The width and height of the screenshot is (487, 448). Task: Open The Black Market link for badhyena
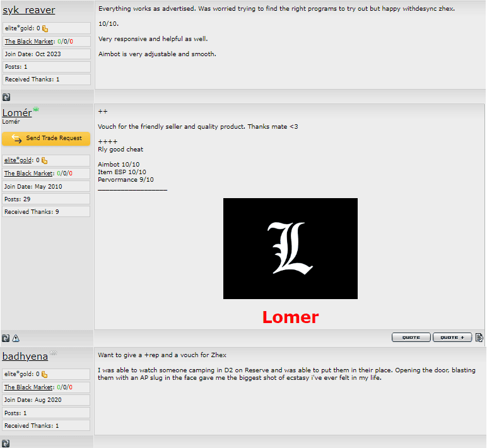tap(29, 387)
